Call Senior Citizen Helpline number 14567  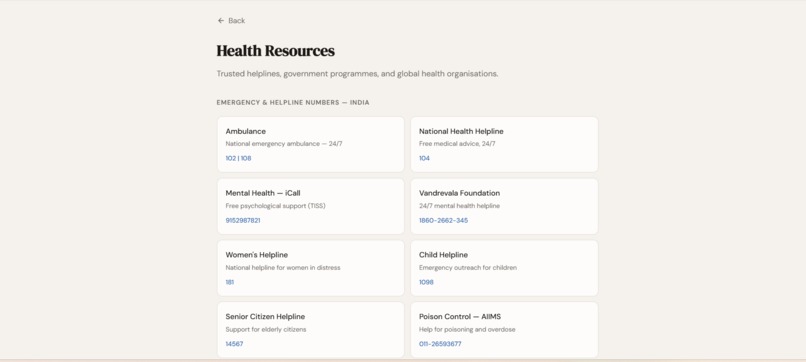tap(234, 343)
